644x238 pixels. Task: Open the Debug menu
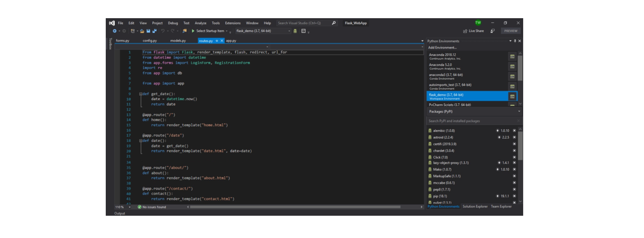point(173,23)
